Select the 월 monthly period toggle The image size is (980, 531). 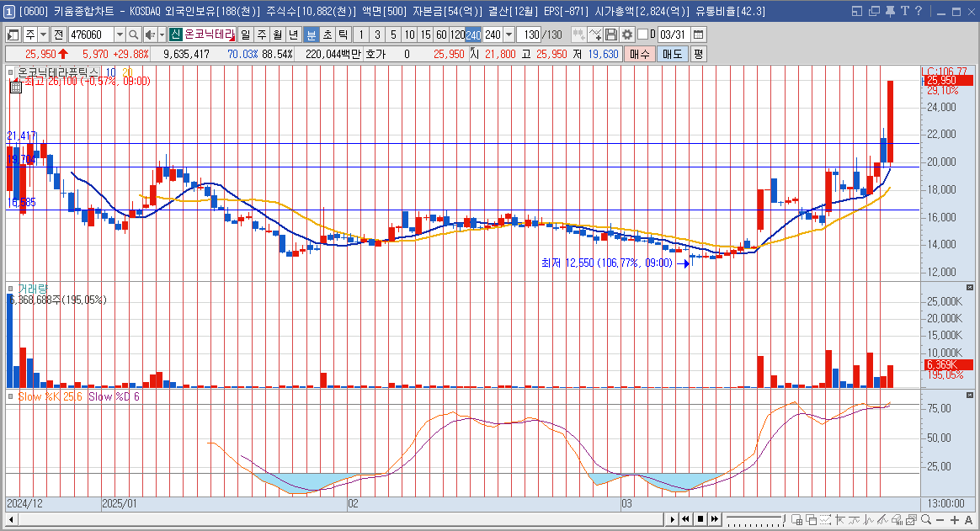click(278, 35)
